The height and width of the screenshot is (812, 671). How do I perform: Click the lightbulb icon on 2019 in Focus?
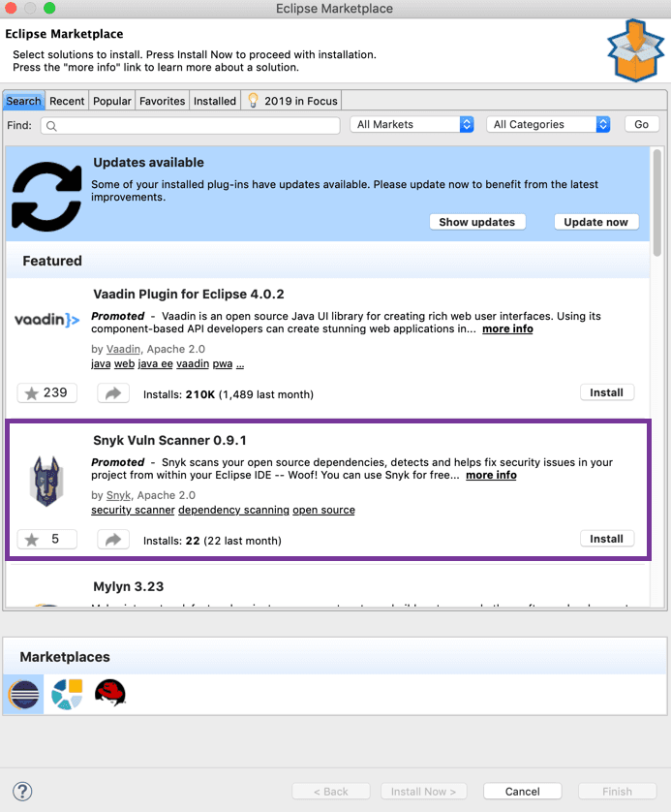click(253, 100)
